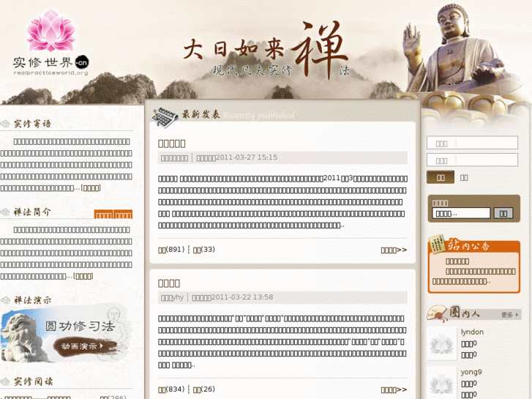Screen dimensions: 532x399
Task: Open the read-more link under 禅法简介 text
Action: (x=83, y=277)
